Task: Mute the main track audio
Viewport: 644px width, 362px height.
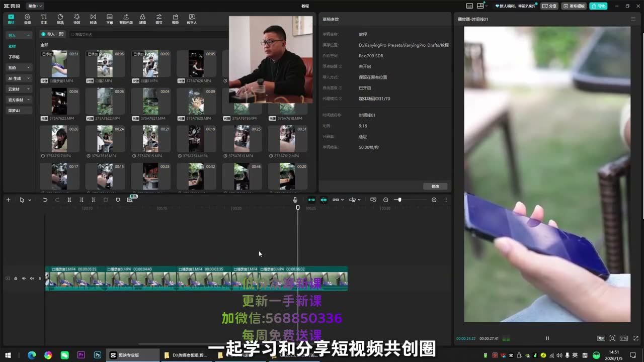Action: click(x=32, y=278)
